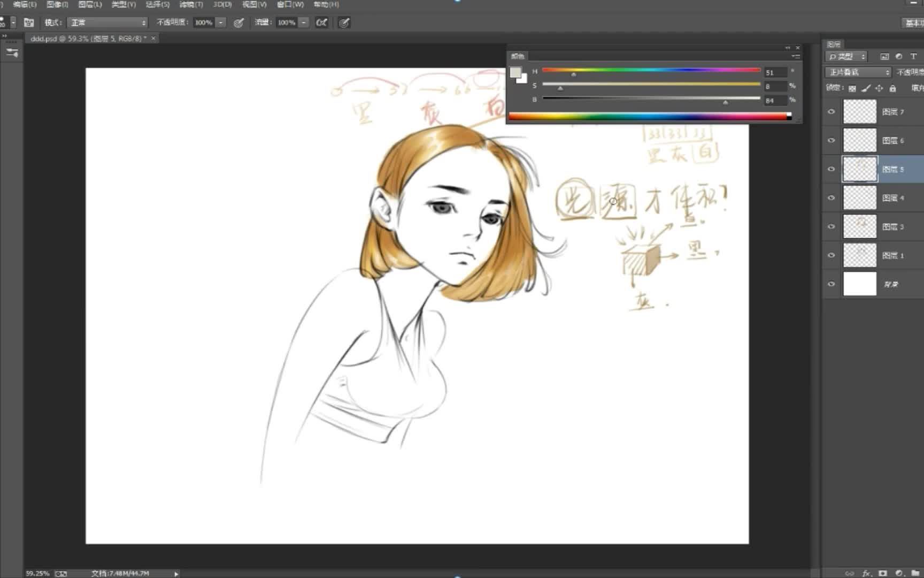Open the 视图(V) menu
The height and width of the screenshot is (578, 924).
(x=254, y=4)
